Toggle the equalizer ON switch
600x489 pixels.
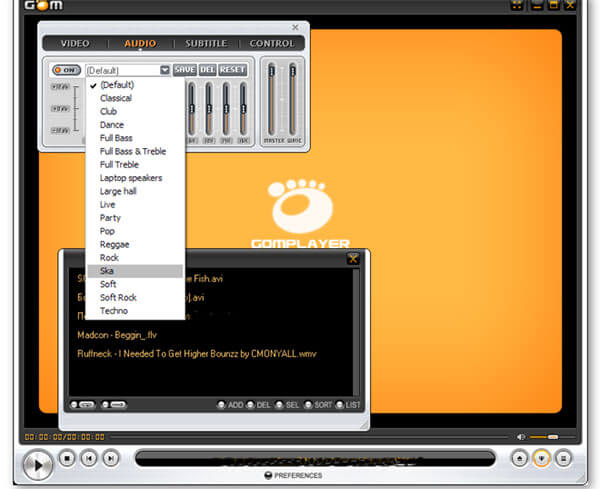coord(66,70)
